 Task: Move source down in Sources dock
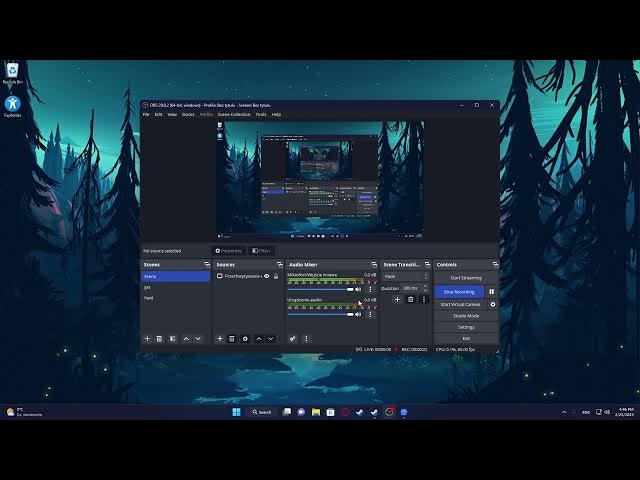point(270,339)
